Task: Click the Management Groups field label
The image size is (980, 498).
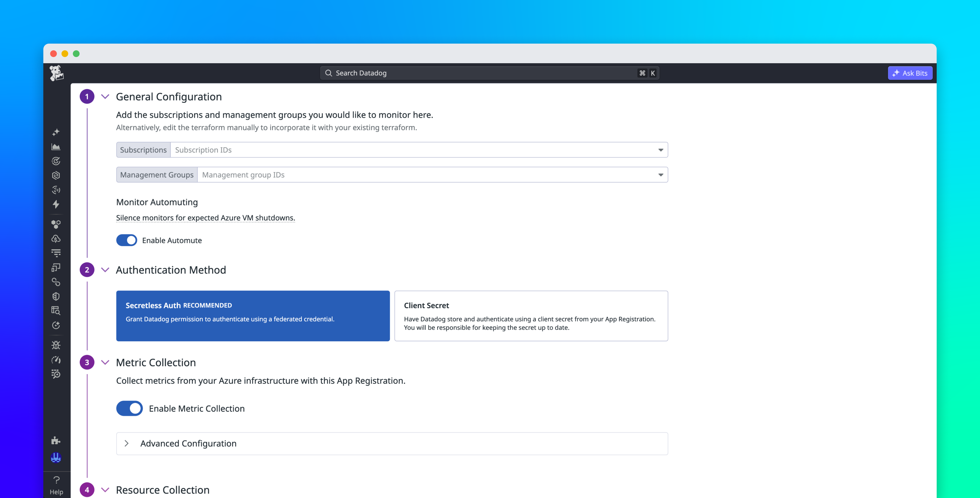Action: [157, 175]
